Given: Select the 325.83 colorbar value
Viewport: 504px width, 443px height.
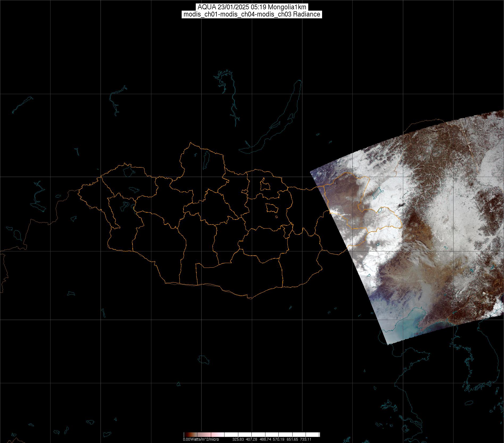Looking at the screenshot, I should pyautogui.click(x=238, y=439).
